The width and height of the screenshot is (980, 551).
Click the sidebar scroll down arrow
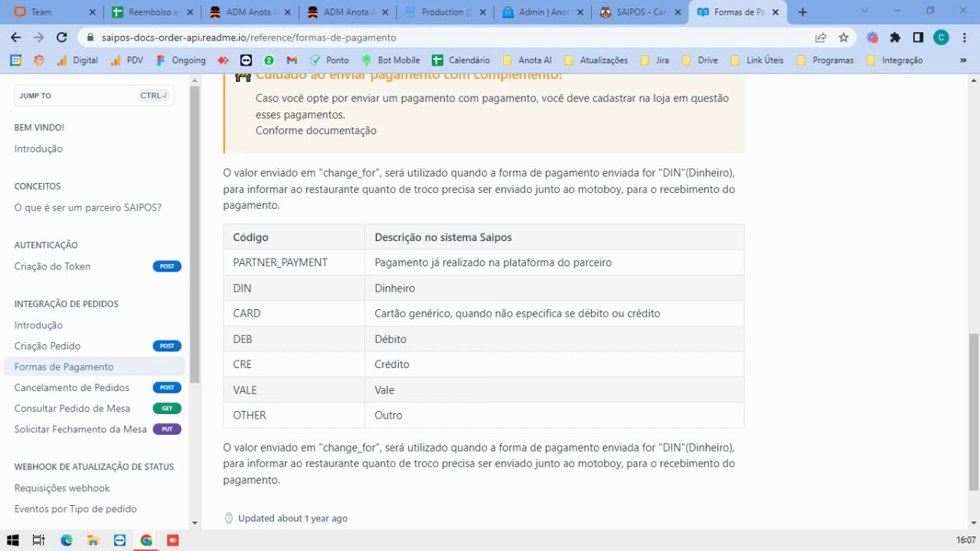[194, 523]
